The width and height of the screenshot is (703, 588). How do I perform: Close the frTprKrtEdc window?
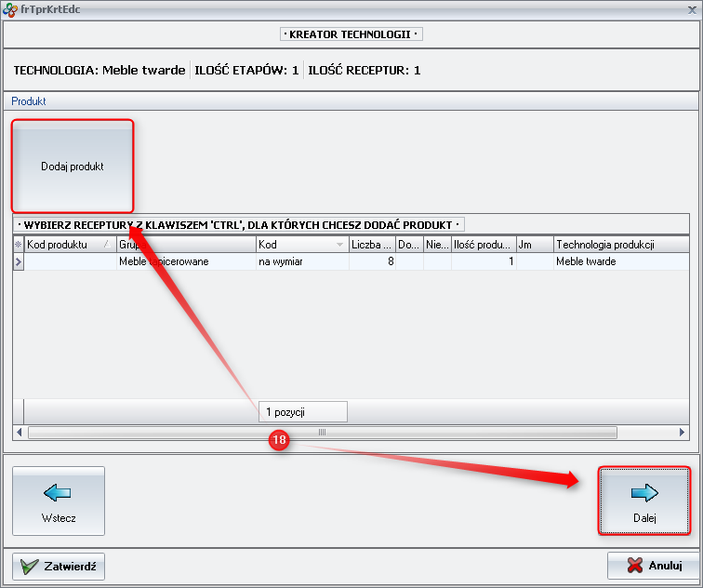click(692, 10)
